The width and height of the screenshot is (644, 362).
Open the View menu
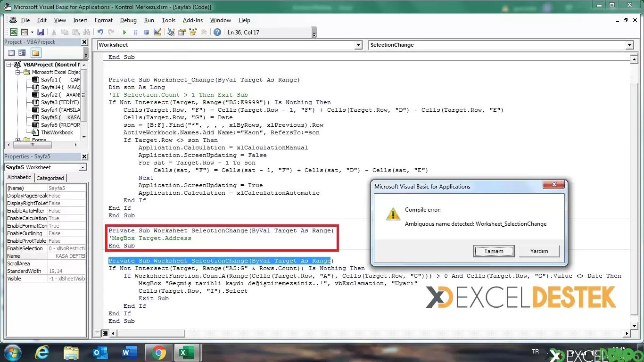tap(60, 20)
